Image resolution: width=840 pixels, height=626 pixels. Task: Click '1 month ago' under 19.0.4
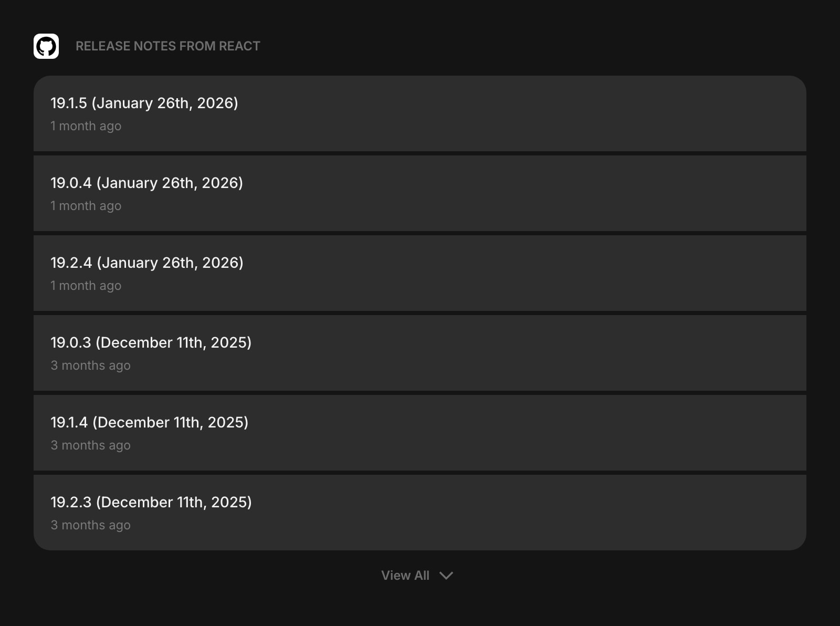[86, 206]
